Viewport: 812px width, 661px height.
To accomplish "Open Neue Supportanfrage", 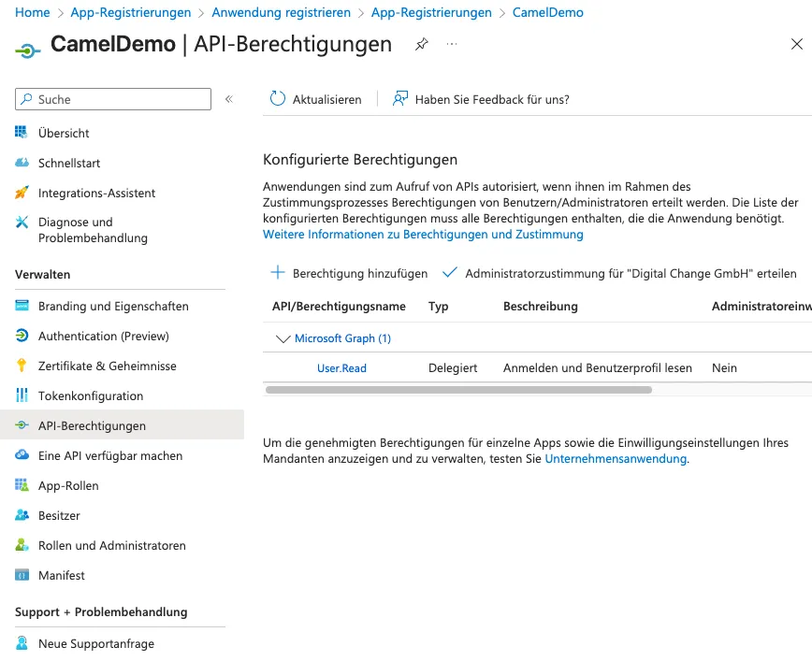I will [96, 643].
